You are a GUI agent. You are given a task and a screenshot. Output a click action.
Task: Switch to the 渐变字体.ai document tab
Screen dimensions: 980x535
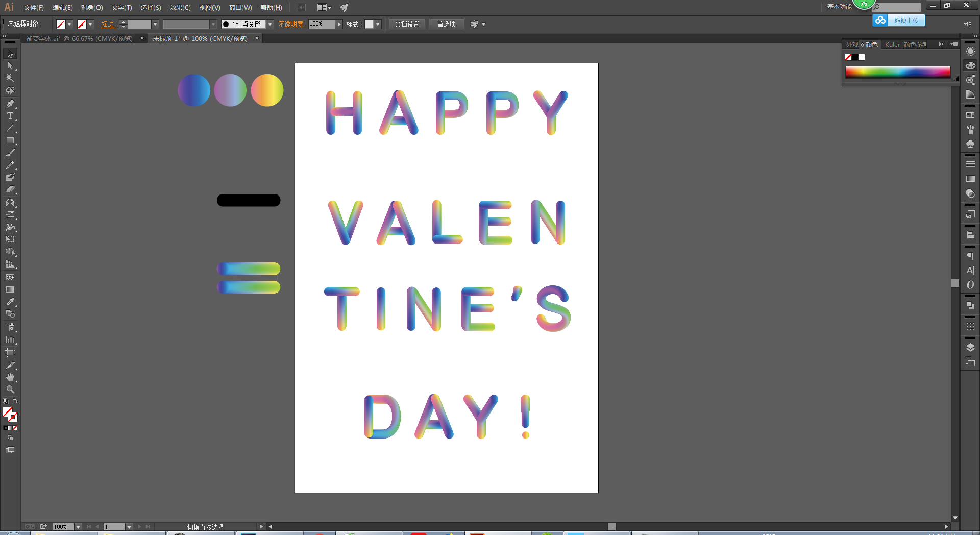(80, 39)
